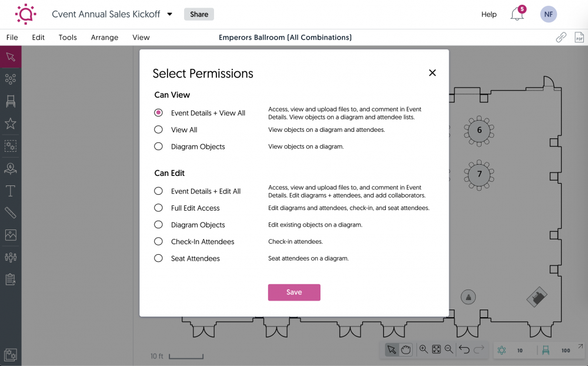The image size is (588, 366).
Task: Open the image insert tool
Action: (11, 235)
